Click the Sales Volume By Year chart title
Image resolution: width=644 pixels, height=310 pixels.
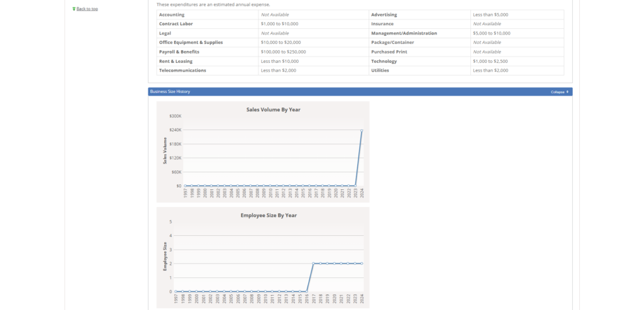(x=273, y=109)
